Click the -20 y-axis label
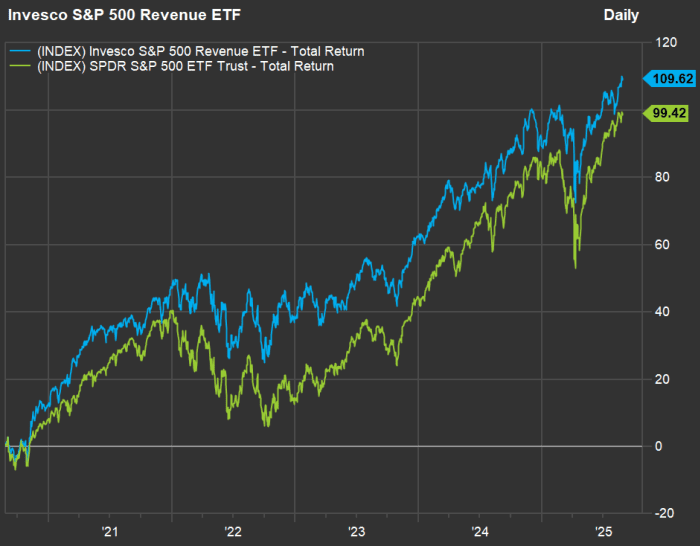Viewport: 700px width, 546px height. (664, 513)
